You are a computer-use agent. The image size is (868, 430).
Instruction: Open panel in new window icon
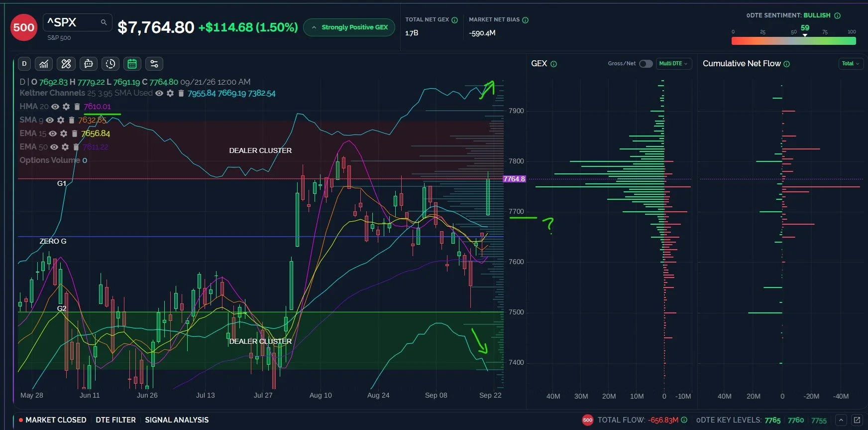pyautogui.click(x=857, y=420)
